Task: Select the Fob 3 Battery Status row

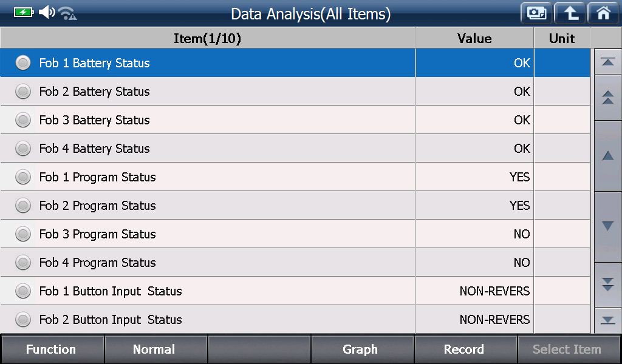Action: click(x=295, y=120)
